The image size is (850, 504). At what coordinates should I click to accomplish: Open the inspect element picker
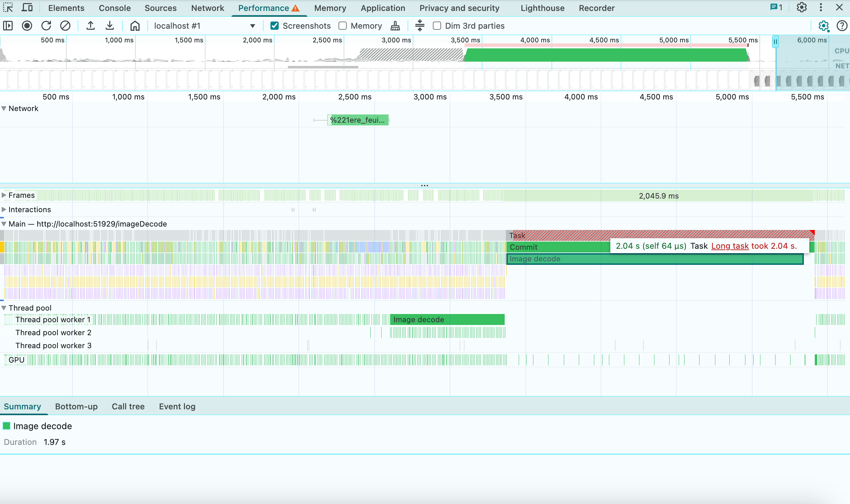[8, 8]
